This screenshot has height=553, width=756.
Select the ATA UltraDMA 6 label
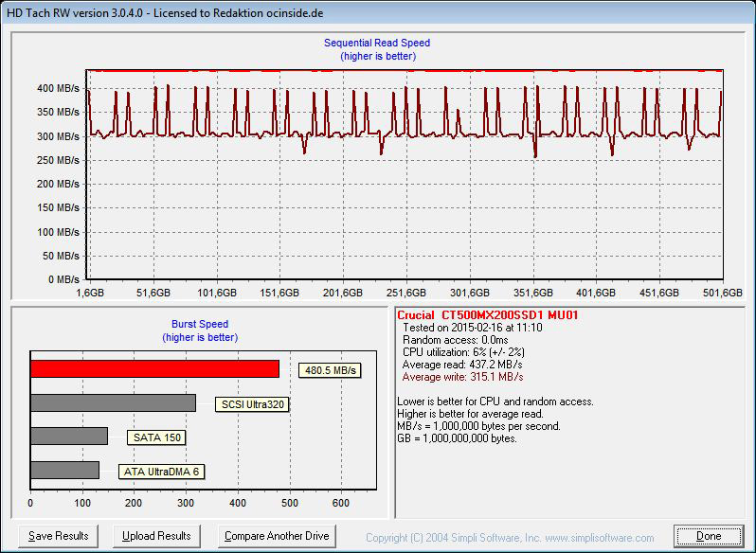(161, 471)
